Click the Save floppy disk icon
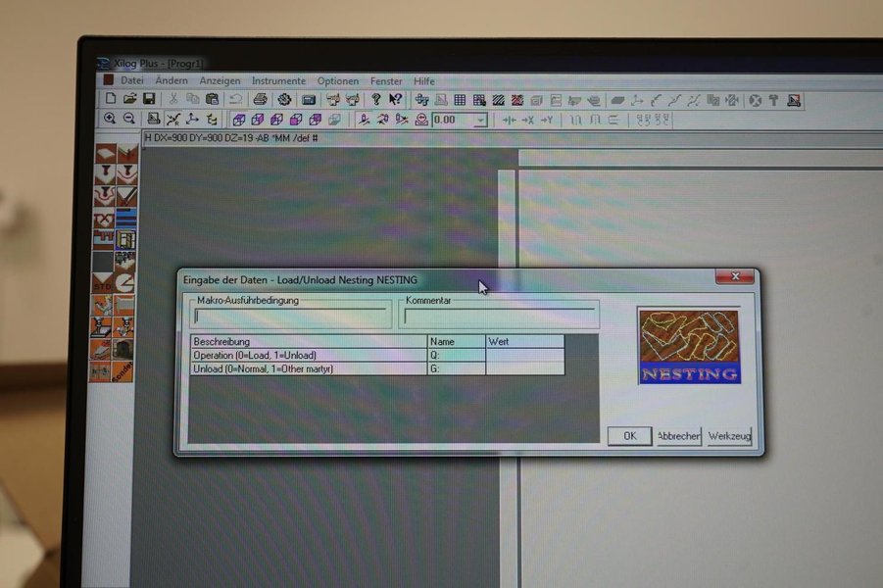This screenshot has width=883, height=588. click(149, 99)
